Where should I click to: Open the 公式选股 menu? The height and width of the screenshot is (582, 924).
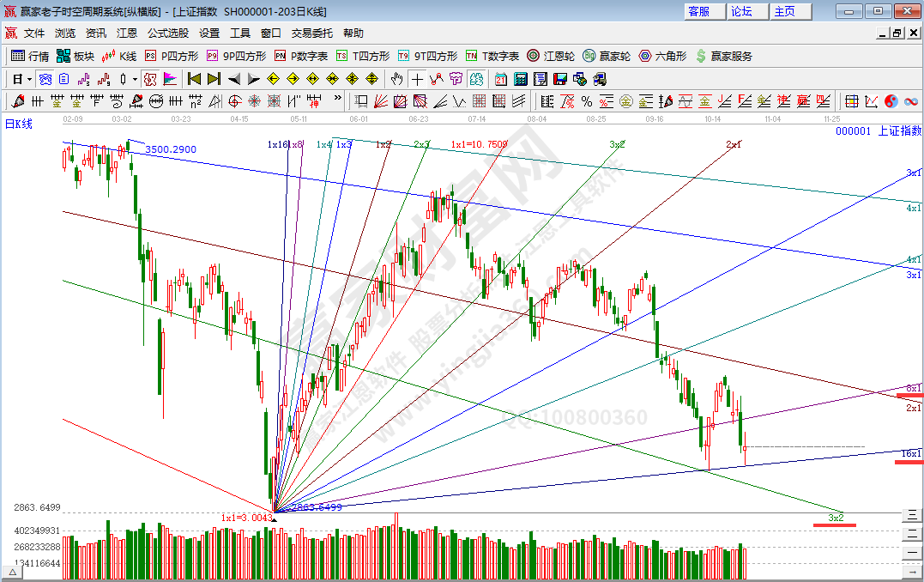pos(167,33)
